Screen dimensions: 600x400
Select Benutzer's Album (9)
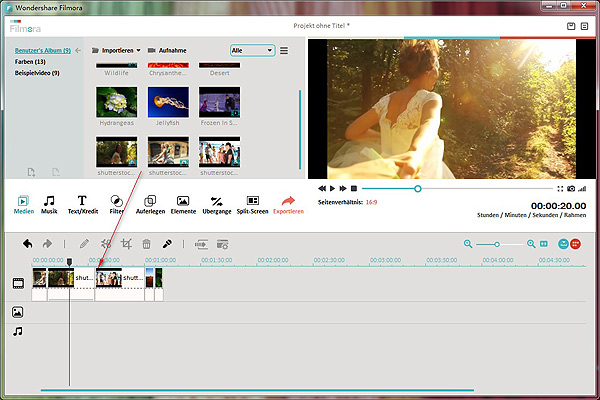tap(43, 50)
